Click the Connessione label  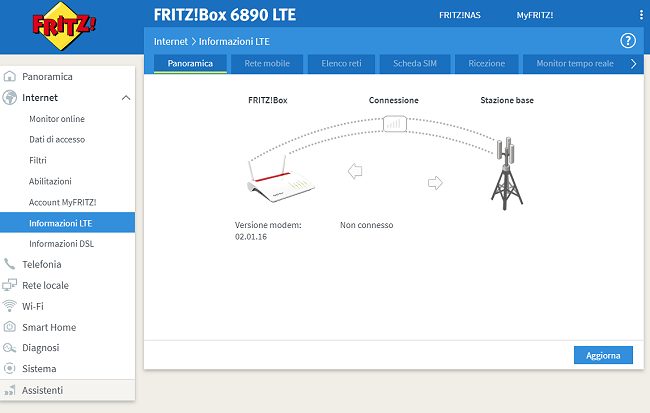pyautogui.click(x=393, y=100)
